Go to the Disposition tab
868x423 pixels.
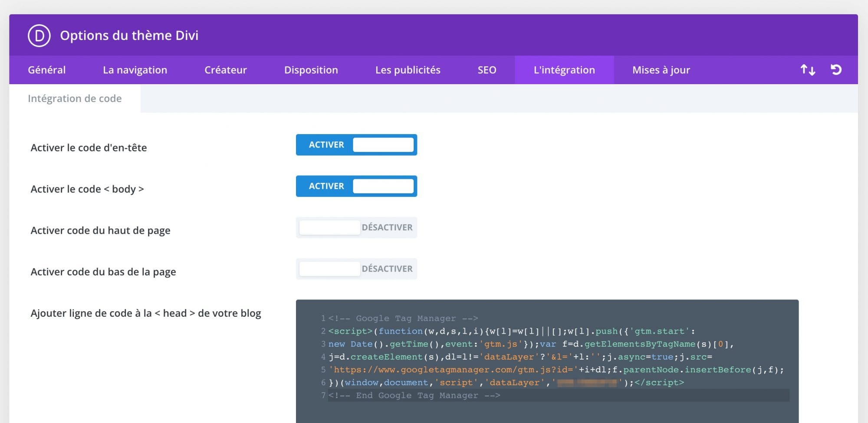[x=311, y=70]
